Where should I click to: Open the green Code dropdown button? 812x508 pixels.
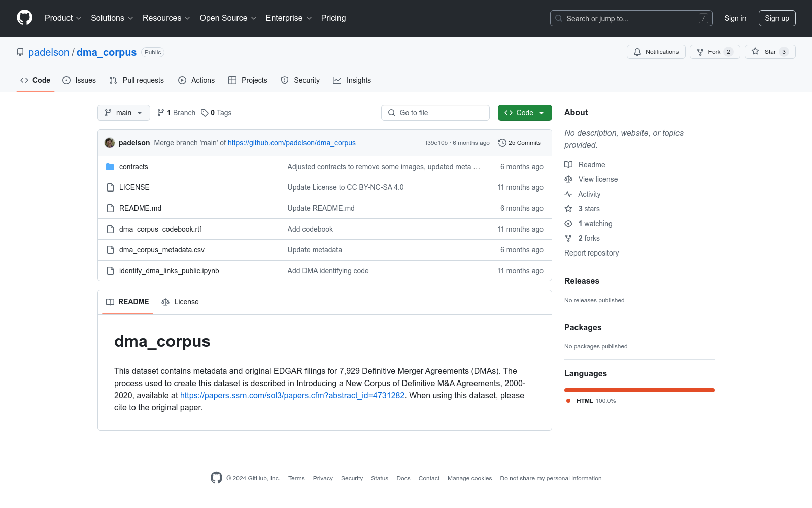525,113
